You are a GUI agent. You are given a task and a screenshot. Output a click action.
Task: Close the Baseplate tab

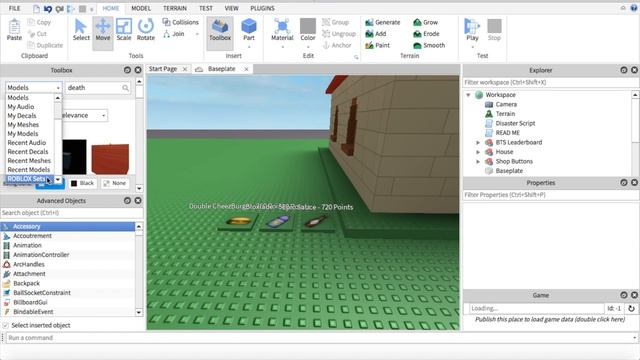point(246,69)
